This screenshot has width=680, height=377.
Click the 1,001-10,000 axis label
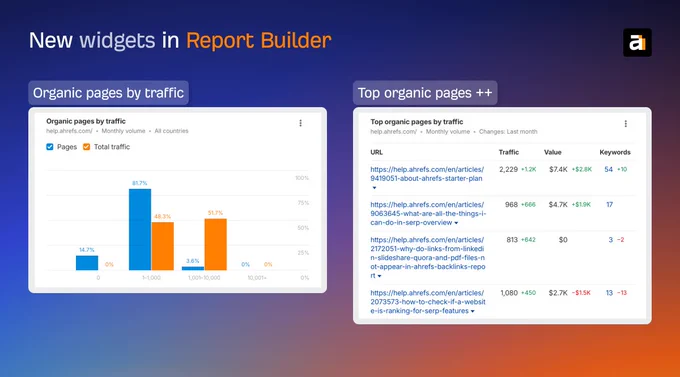click(204, 278)
